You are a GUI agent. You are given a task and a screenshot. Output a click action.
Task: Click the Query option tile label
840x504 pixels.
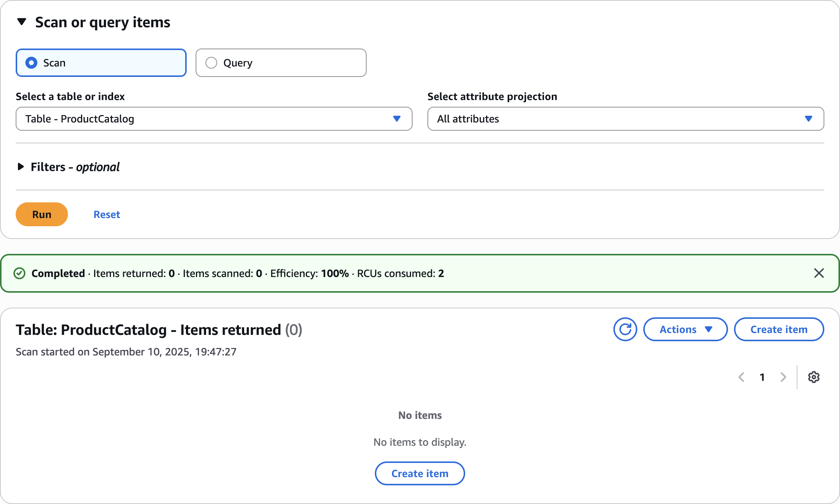238,63
